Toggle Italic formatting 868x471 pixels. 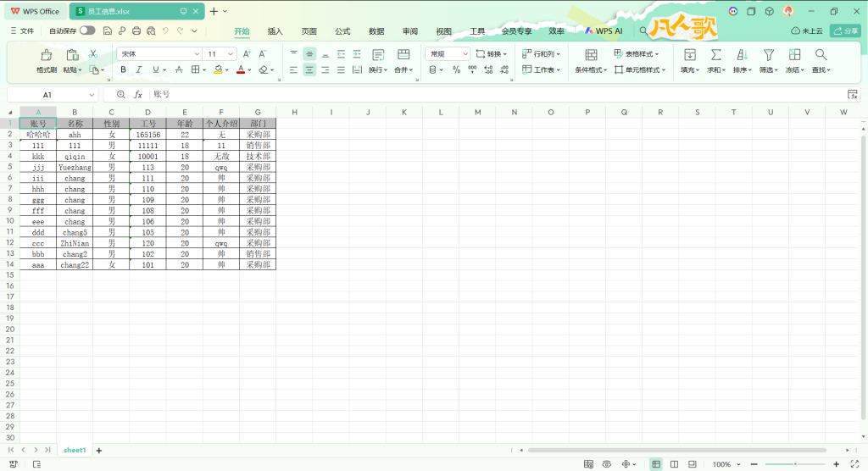pos(138,70)
